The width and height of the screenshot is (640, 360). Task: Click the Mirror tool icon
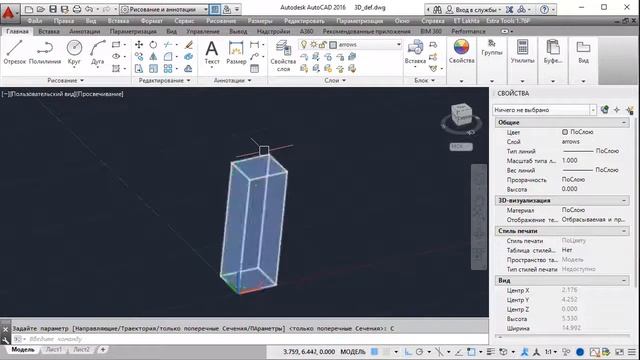tap(153, 56)
